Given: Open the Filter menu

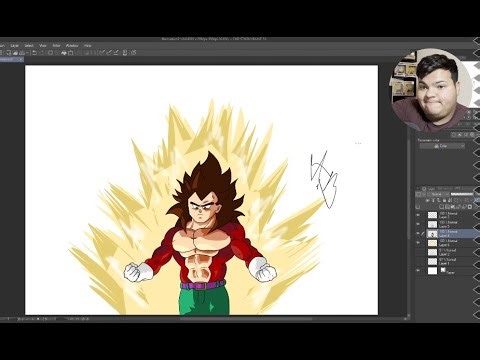Looking at the screenshot, I should 56,46.
